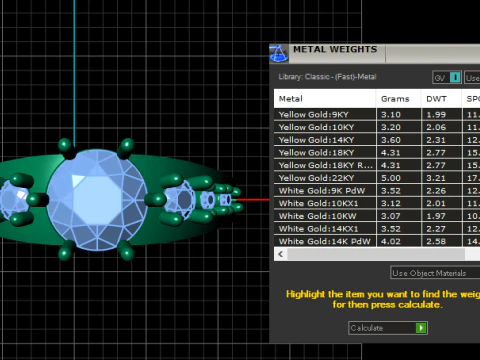Select the Yellow Gold:10KY row
The image size is (480, 360).
coord(377,127)
